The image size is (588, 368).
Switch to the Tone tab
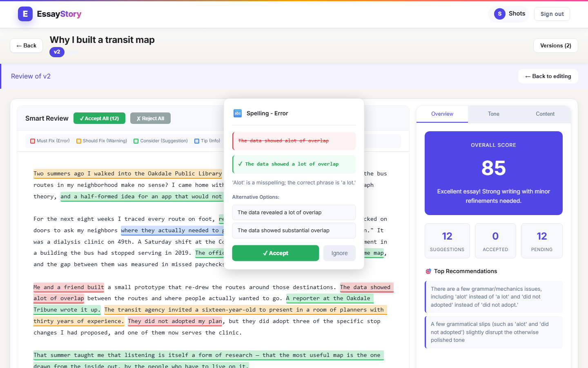(x=494, y=114)
